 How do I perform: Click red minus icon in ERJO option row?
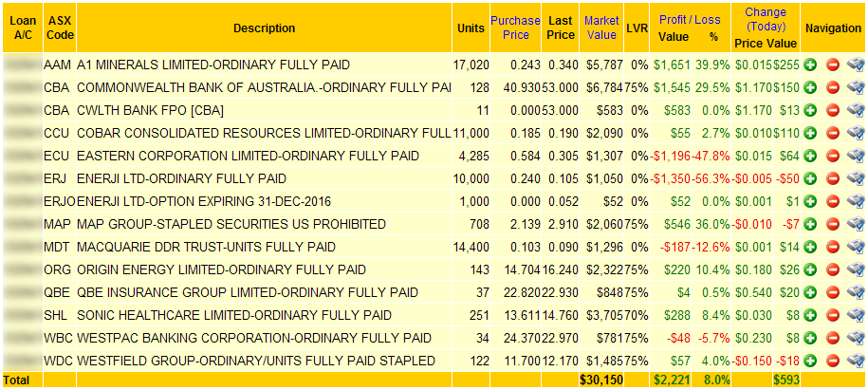(x=833, y=201)
